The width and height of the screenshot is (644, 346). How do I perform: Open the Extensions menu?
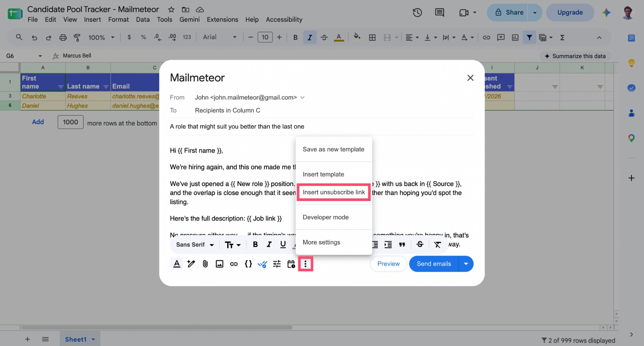click(x=222, y=20)
